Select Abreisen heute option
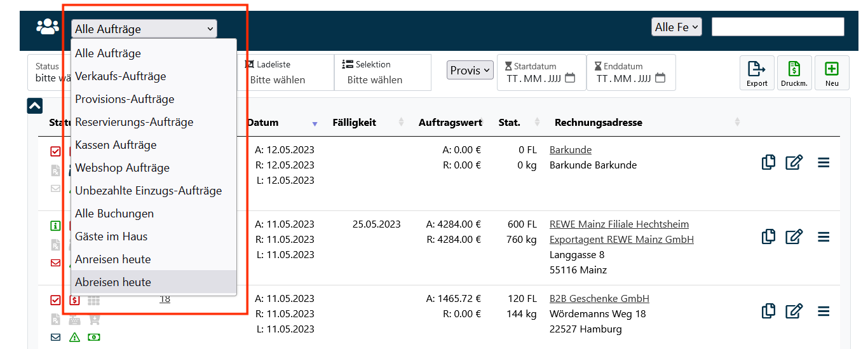The height and width of the screenshot is (349, 868). tap(113, 282)
